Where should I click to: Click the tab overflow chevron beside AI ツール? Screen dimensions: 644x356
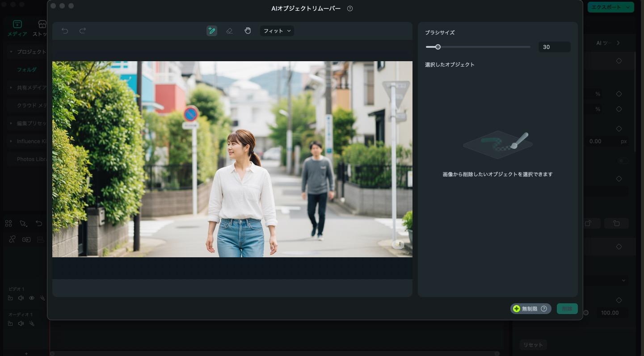(619, 43)
